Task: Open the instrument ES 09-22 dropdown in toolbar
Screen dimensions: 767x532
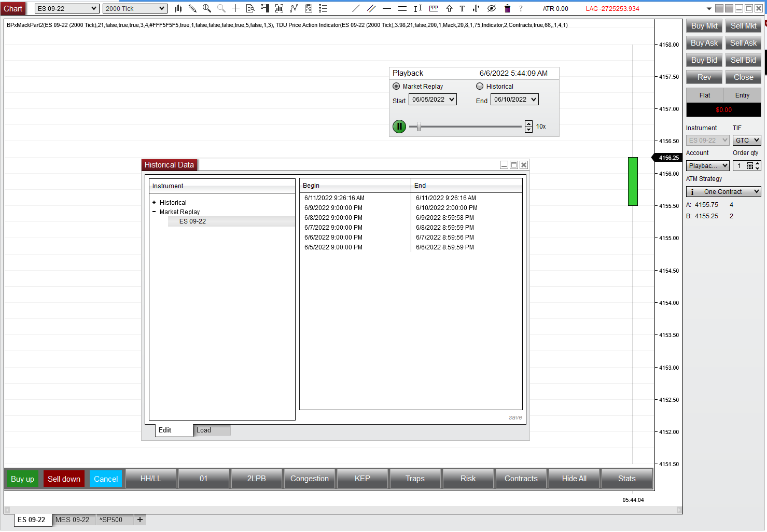Action: pyautogui.click(x=67, y=8)
